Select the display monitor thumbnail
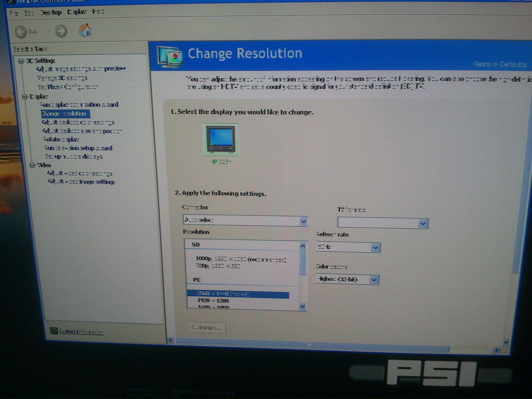Viewport: 532px width, 399px height. tap(221, 140)
